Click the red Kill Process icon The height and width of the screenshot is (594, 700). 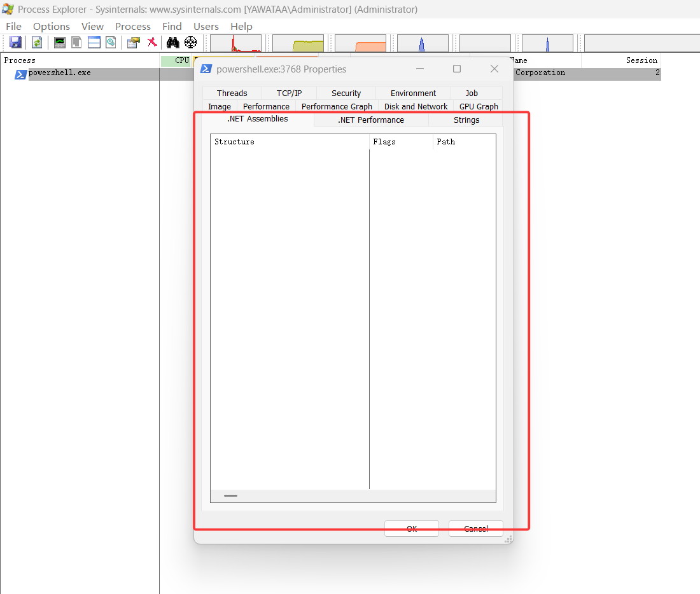coord(152,43)
